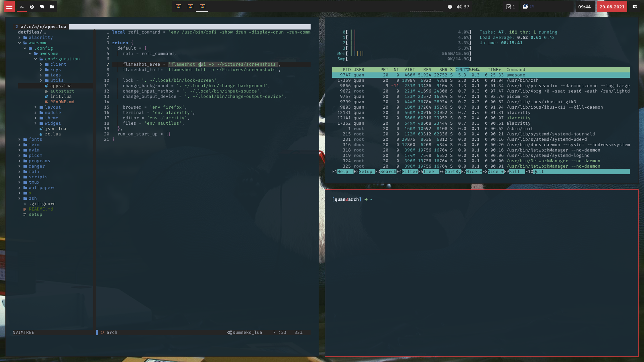644x362 pixels.
Task: Open the files workspace tag
Action: tap(52, 7)
